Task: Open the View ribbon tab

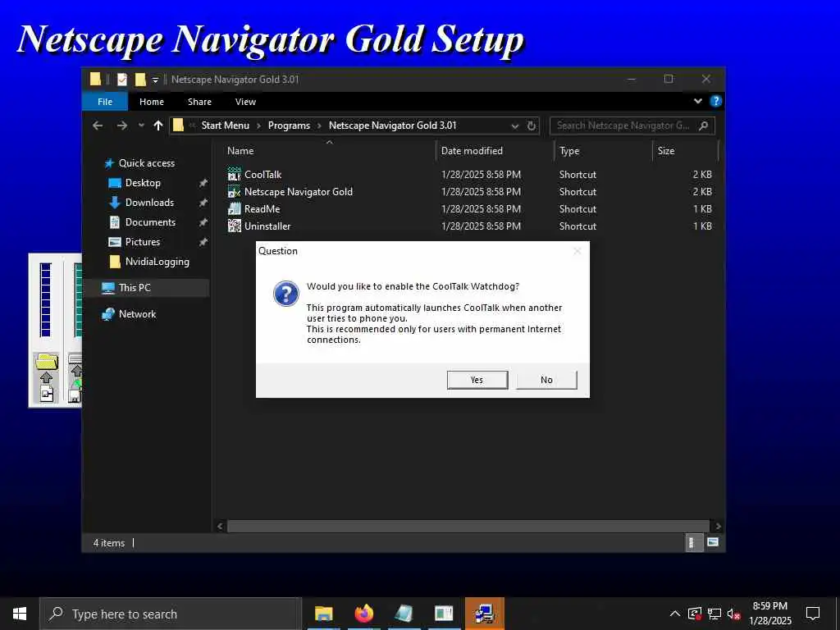Action: 245,102
